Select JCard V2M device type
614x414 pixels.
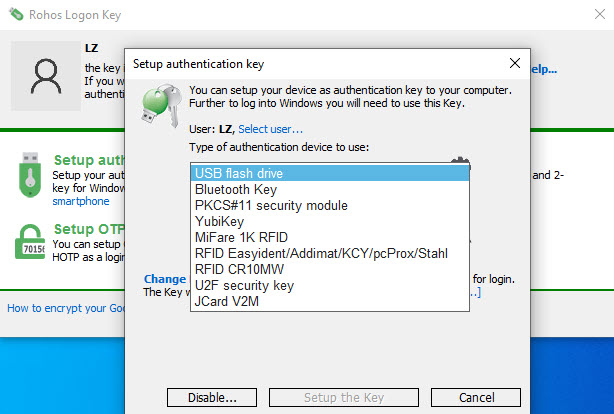330,302
